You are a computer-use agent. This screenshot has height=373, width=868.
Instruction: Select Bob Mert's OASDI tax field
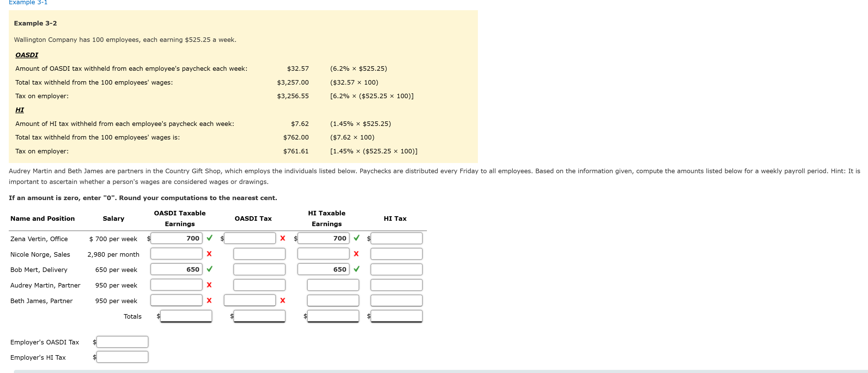[x=259, y=269]
